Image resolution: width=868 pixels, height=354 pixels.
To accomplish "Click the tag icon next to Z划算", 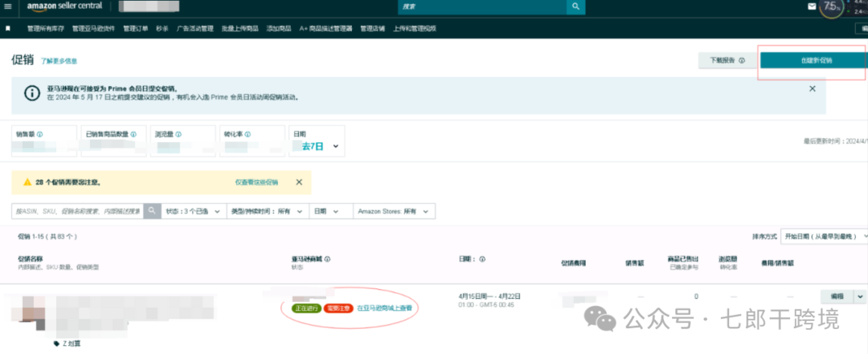I will tap(56, 344).
